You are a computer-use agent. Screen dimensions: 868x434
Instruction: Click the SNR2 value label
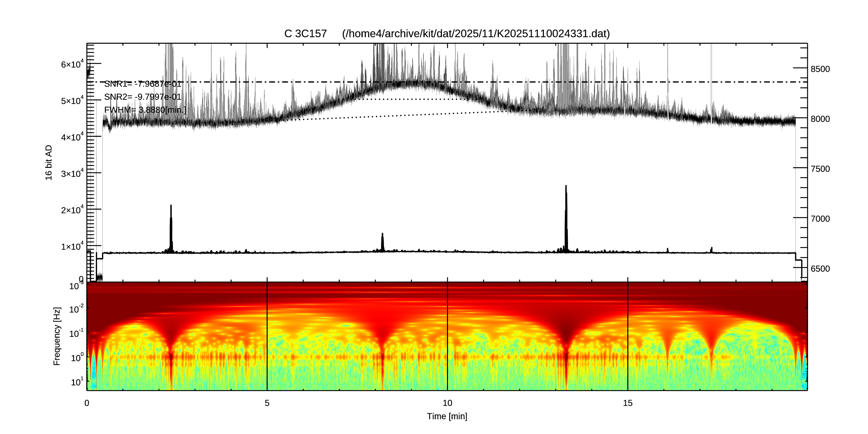[x=143, y=97]
